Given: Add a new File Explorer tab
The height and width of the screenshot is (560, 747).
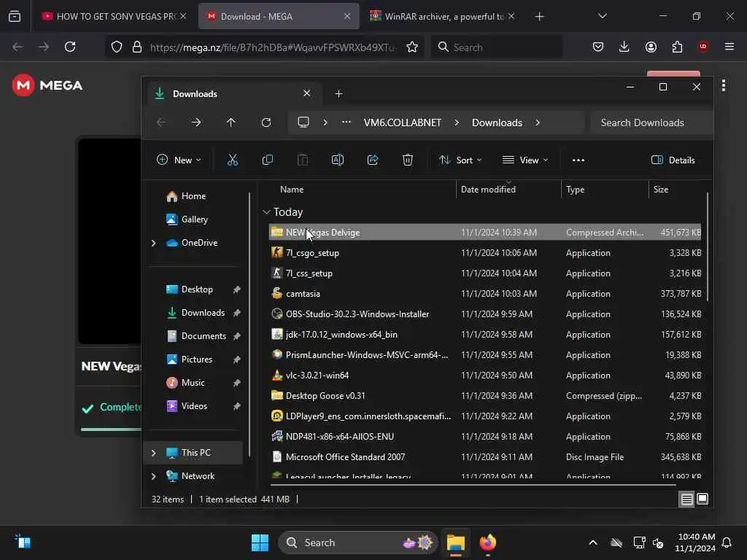Looking at the screenshot, I should pos(338,94).
